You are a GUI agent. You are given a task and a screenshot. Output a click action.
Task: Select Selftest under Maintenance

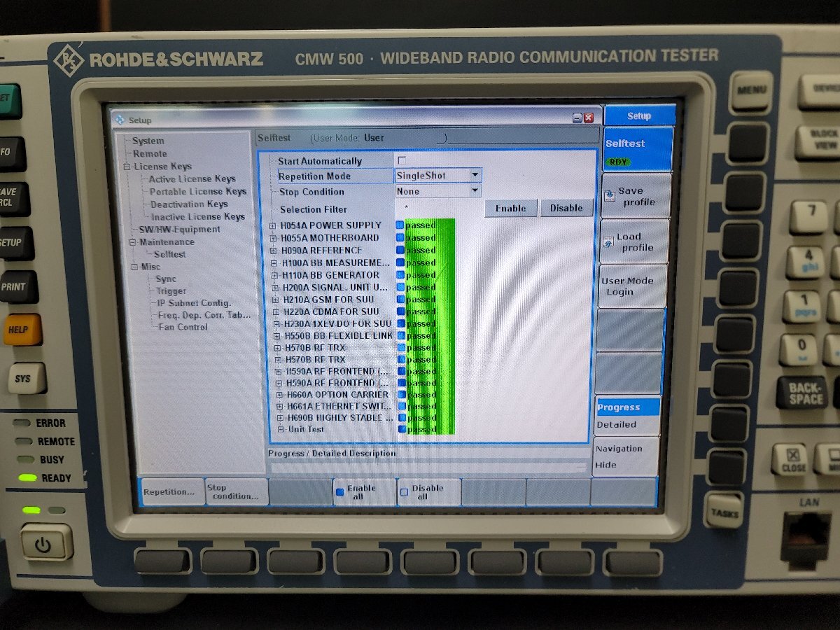coord(169,254)
